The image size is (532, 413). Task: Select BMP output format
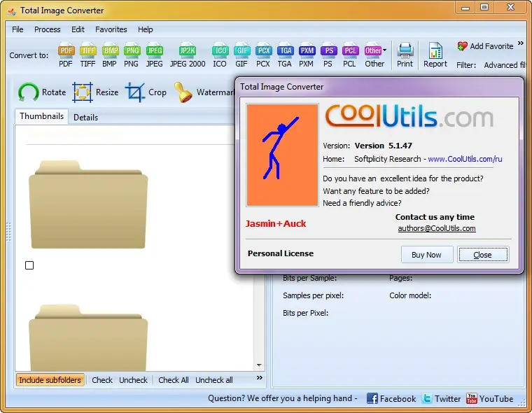pos(110,55)
